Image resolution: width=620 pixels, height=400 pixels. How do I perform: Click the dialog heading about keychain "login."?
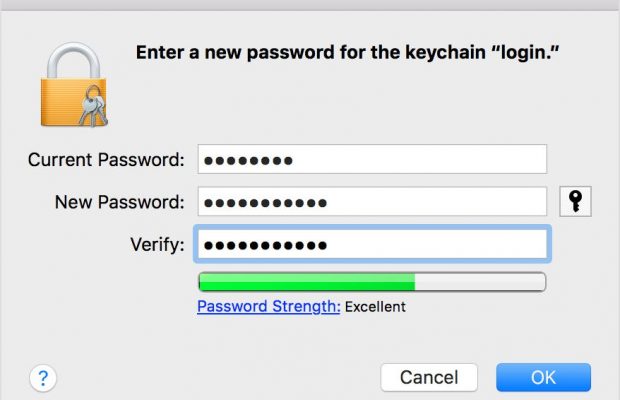[x=346, y=53]
